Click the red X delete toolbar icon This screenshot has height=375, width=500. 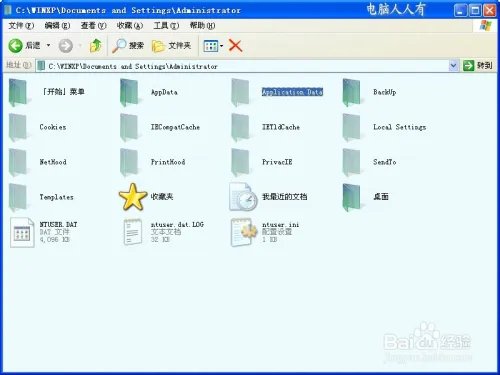click(x=235, y=46)
